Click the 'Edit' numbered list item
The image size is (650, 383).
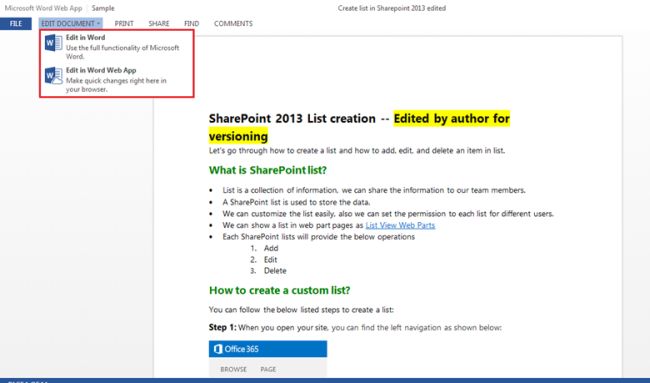pos(270,259)
